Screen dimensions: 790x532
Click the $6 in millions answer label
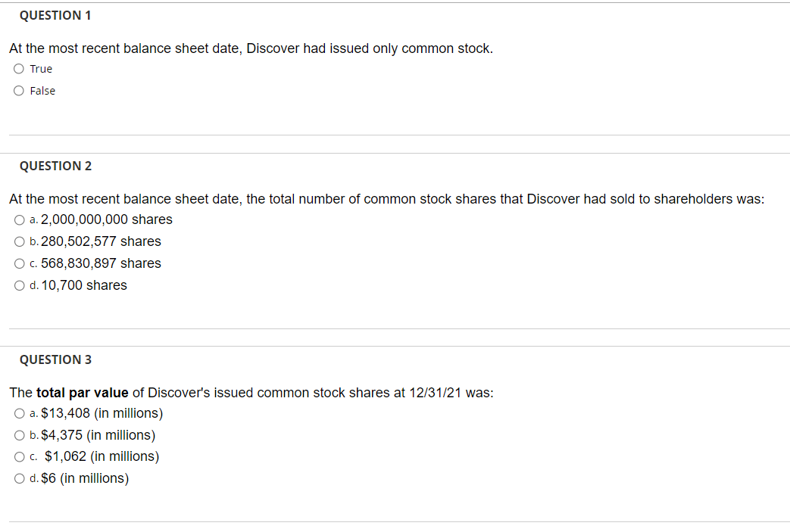click(83, 478)
